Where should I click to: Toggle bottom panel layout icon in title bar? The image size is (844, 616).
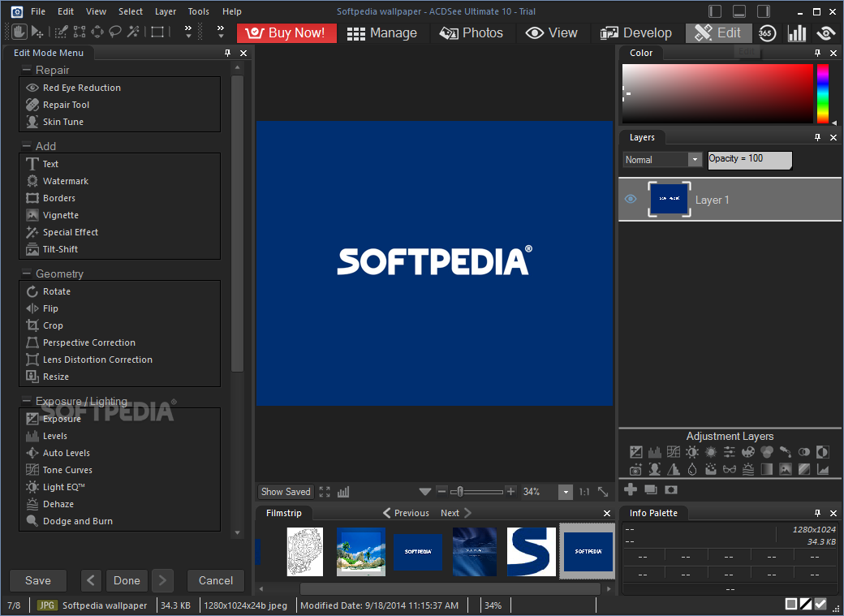pyautogui.click(x=739, y=11)
